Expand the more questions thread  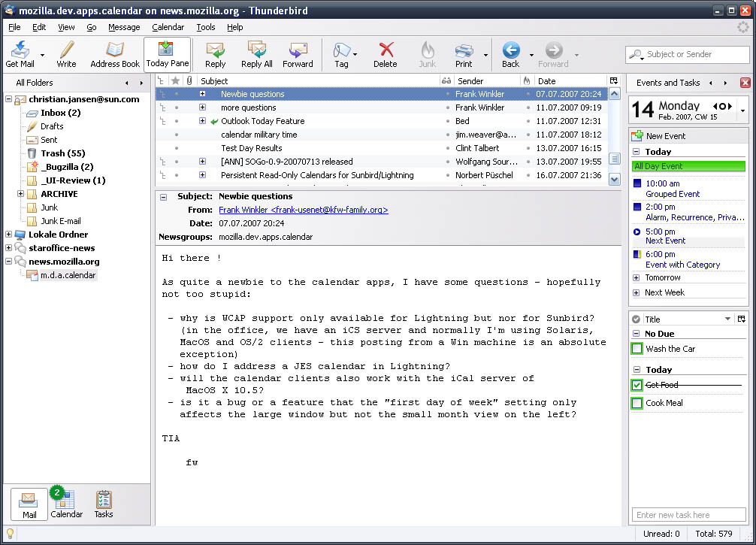click(x=202, y=107)
